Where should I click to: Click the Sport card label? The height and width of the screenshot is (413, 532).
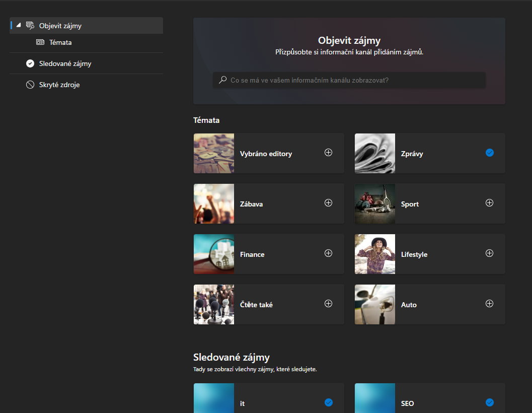pyautogui.click(x=410, y=204)
